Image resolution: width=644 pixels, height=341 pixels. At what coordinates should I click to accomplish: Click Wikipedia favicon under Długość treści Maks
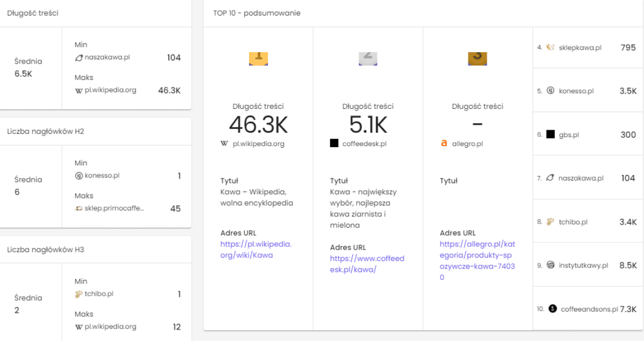(79, 91)
